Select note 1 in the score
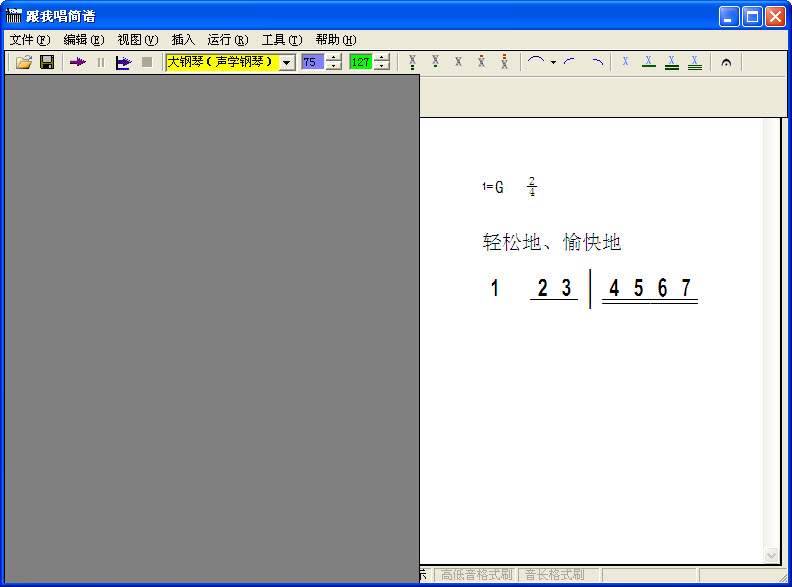Screen dimensions: 792x587 [x=494, y=288]
